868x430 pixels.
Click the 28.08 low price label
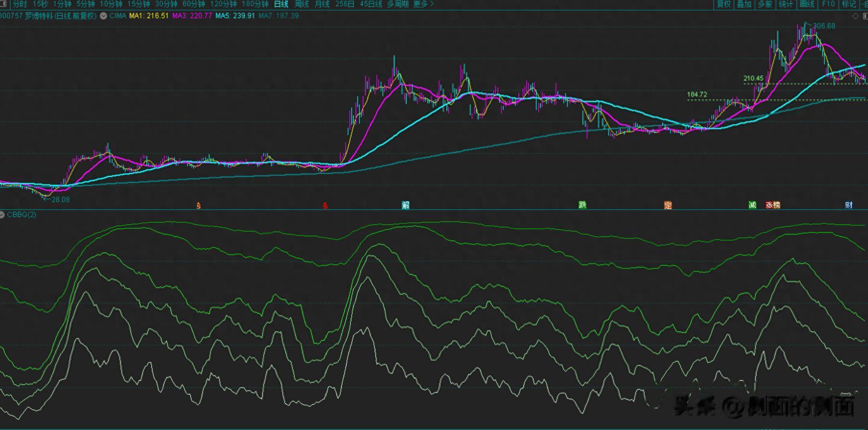click(60, 199)
